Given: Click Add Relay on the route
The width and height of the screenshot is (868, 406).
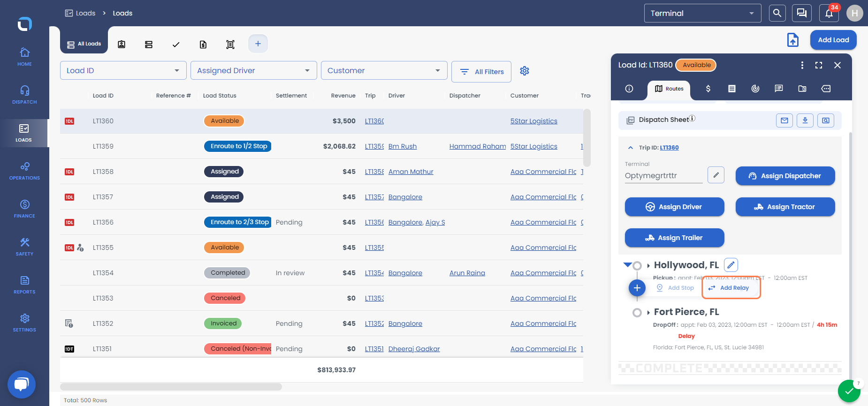Looking at the screenshot, I should (x=731, y=288).
